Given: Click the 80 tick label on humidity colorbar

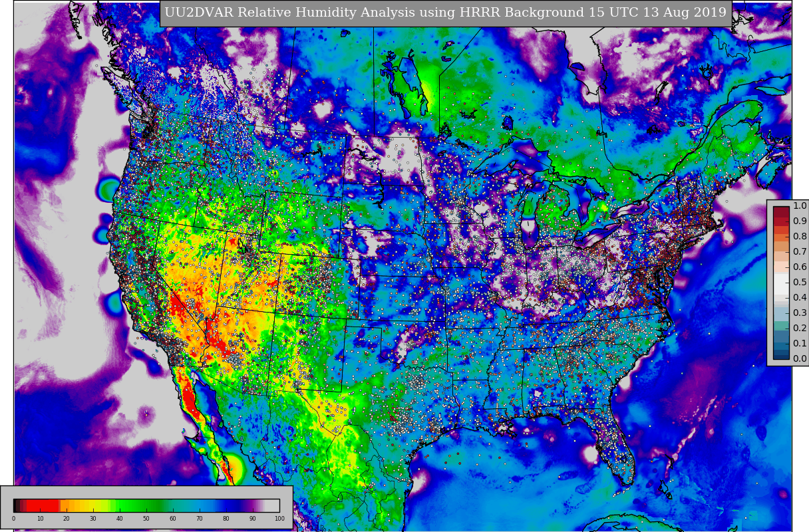Looking at the screenshot, I should click(226, 519).
